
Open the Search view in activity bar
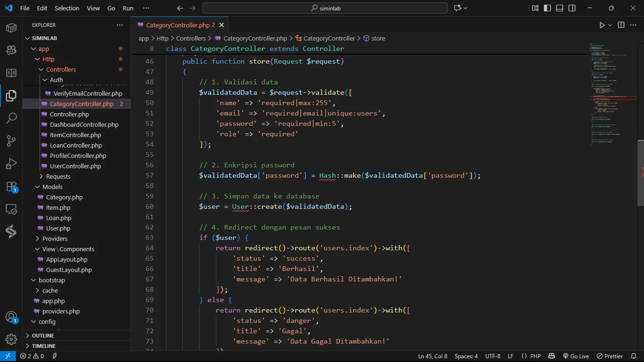click(11, 118)
